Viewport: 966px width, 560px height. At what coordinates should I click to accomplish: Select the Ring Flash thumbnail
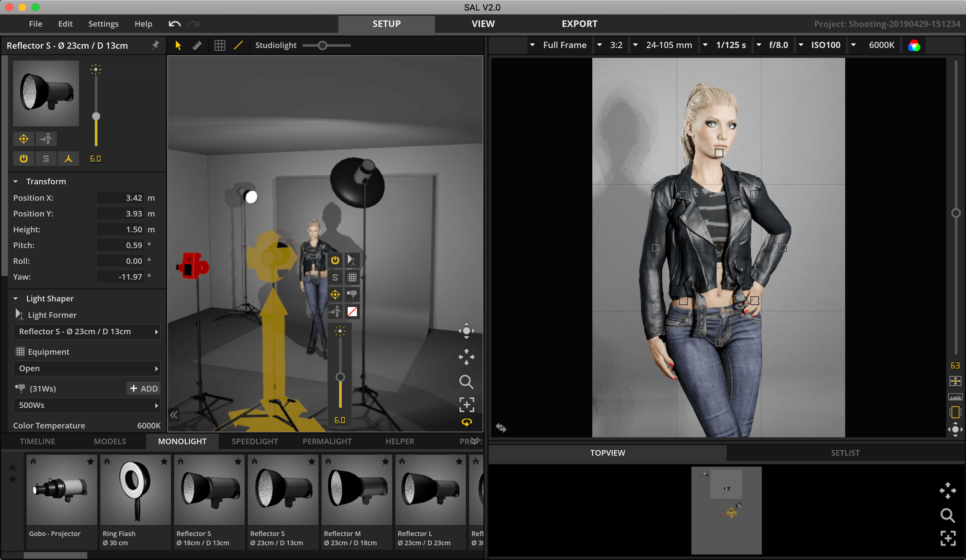(135, 490)
